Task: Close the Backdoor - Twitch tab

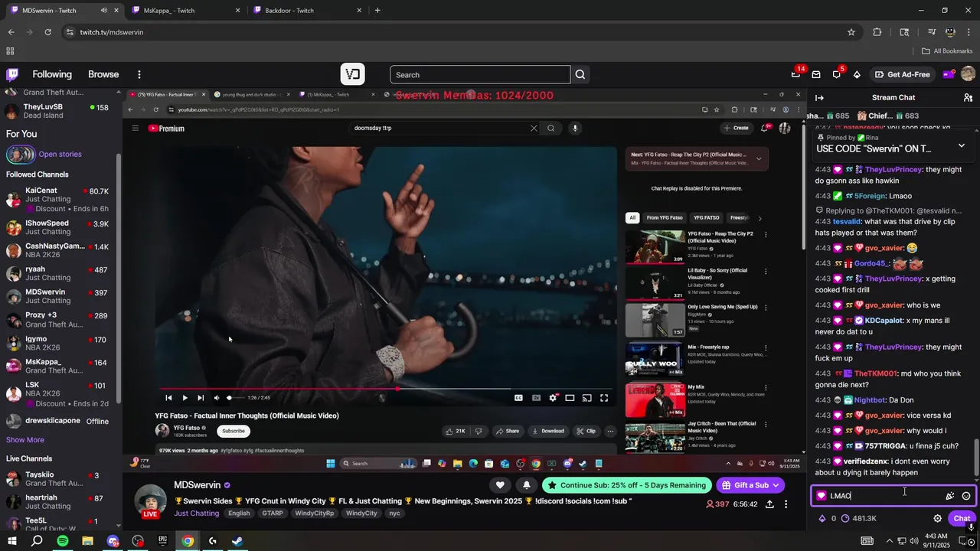Action: point(360,11)
